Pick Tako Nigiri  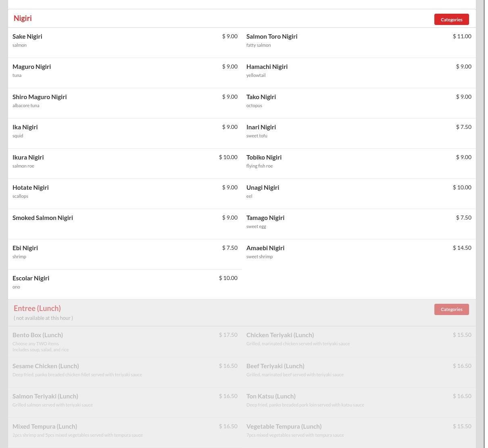(359, 103)
